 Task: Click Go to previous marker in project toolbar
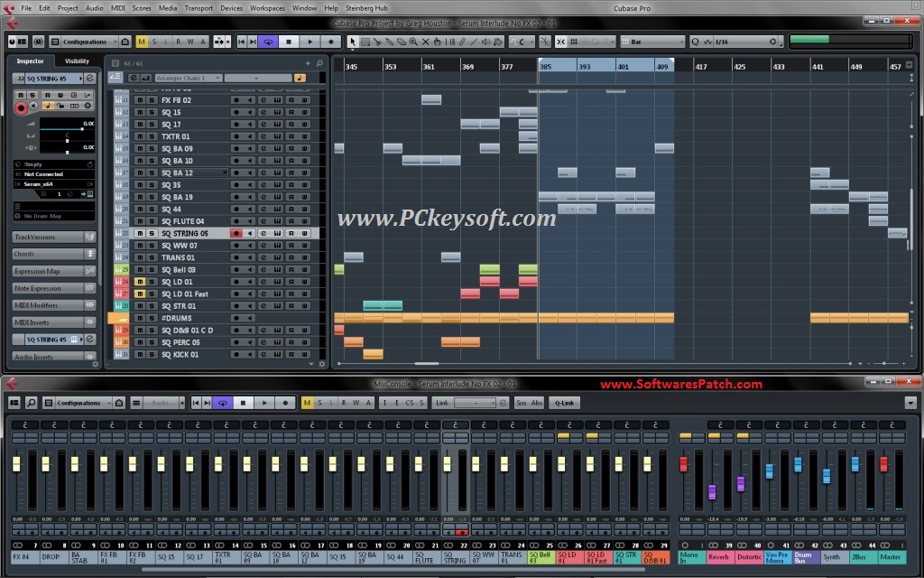(x=241, y=42)
